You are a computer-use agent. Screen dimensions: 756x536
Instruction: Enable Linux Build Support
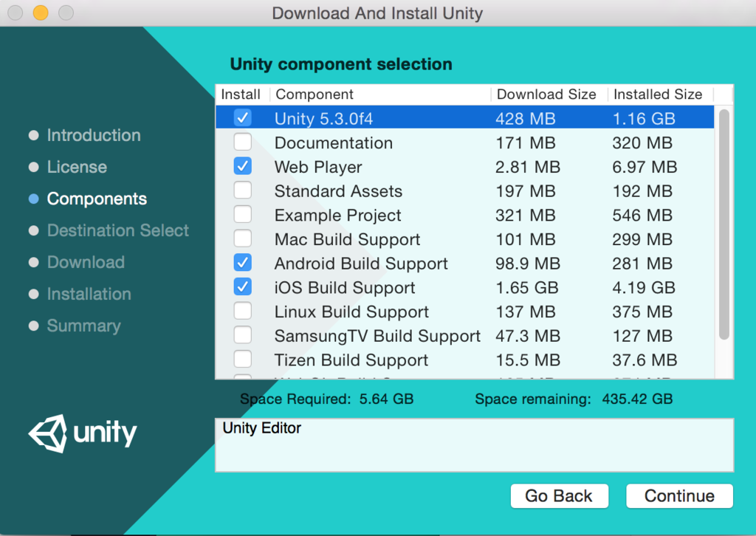242,311
